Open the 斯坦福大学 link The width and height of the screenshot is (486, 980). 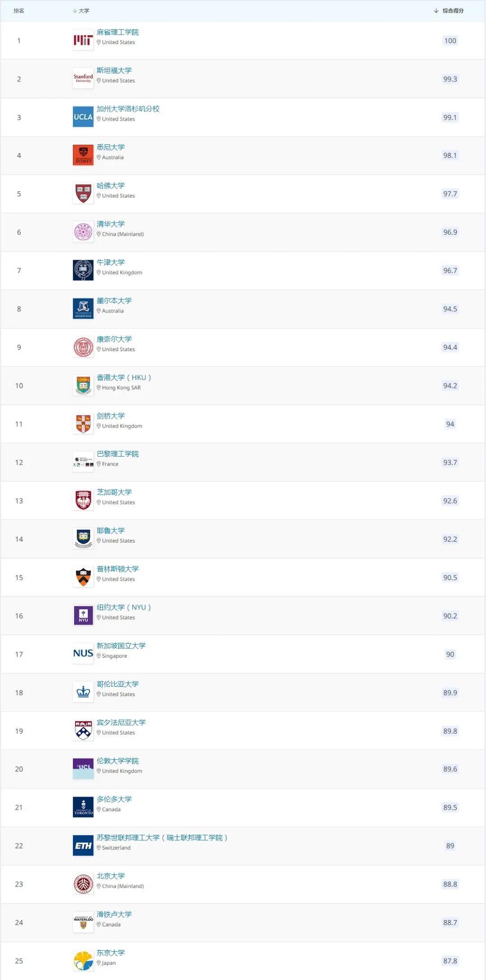coord(114,71)
